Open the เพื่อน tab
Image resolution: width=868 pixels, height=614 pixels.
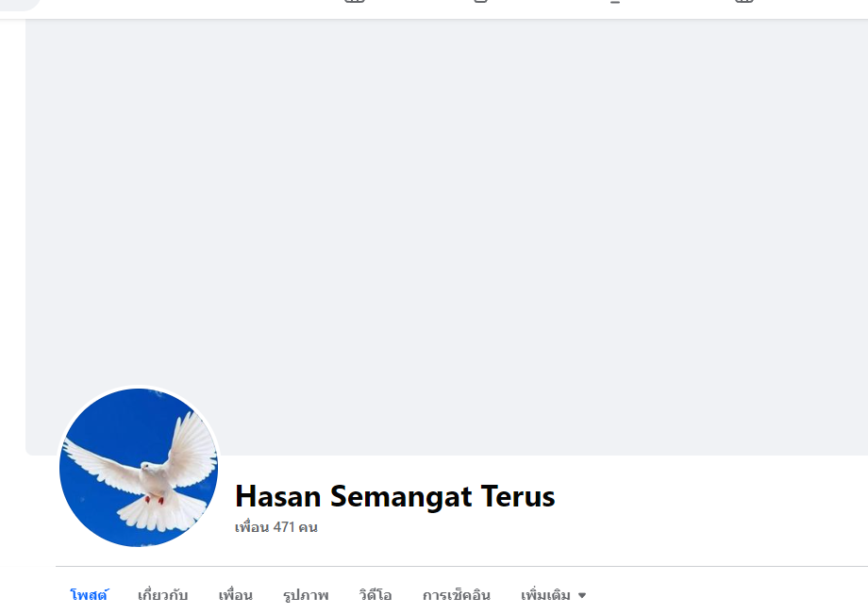235,595
